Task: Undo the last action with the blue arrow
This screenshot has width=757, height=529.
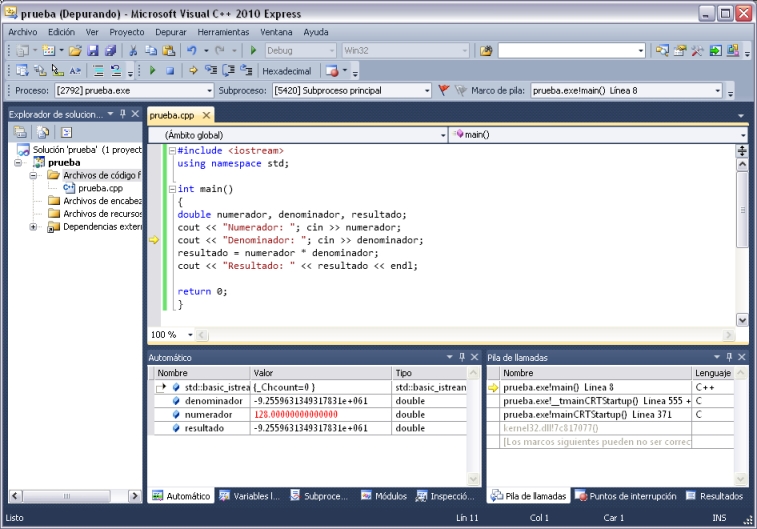Action: tap(192, 50)
